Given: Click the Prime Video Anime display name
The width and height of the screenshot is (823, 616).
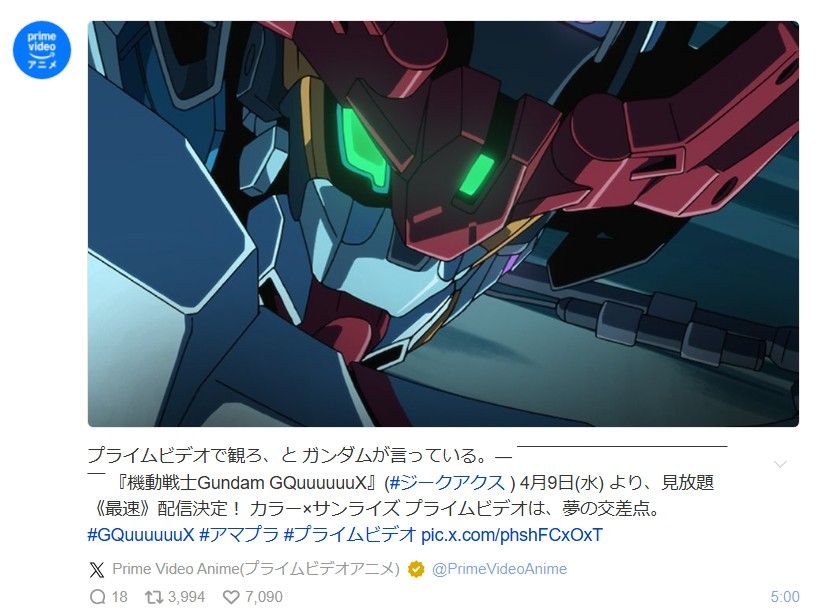Looking at the screenshot, I should tap(256, 569).
